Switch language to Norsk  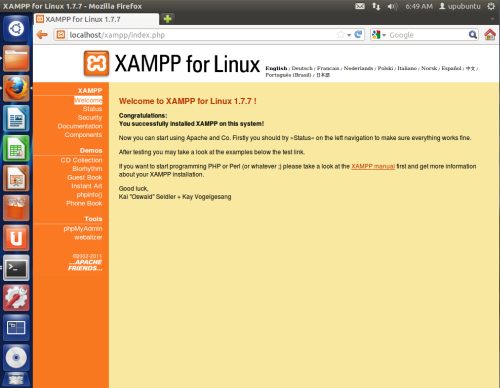pos(429,68)
